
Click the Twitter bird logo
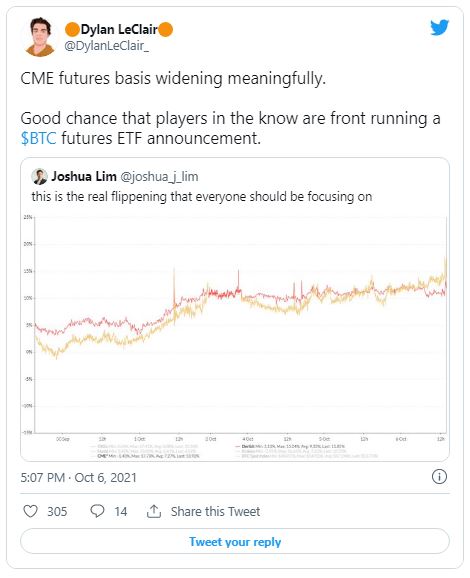(439, 27)
